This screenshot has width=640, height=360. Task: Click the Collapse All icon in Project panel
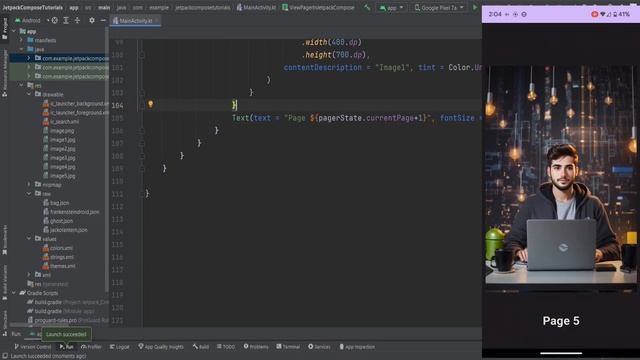click(77, 20)
